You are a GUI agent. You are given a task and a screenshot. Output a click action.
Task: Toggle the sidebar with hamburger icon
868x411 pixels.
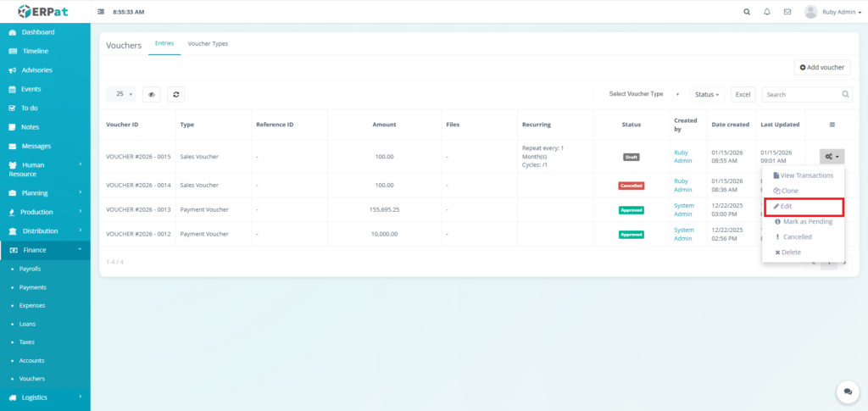(101, 12)
